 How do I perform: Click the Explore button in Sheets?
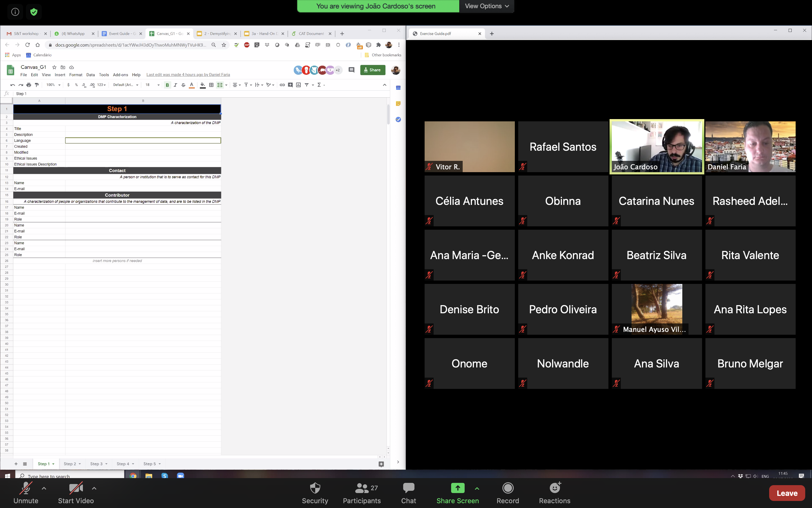coord(381,464)
